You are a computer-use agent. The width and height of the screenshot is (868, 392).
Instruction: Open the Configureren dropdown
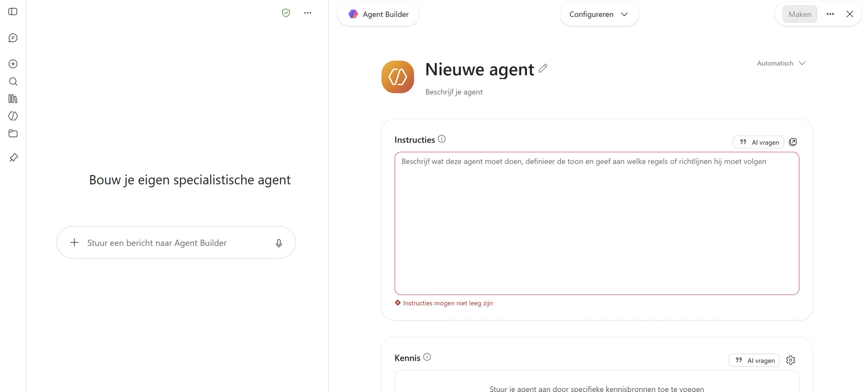point(599,14)
